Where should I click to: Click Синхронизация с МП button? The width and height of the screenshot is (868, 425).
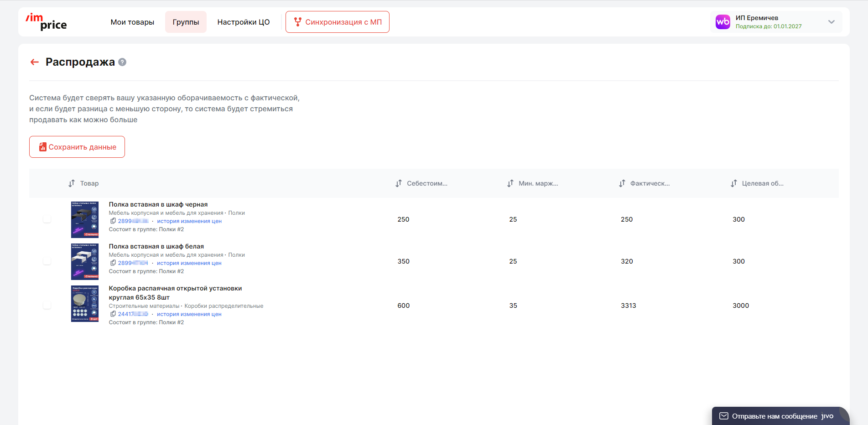338,22
